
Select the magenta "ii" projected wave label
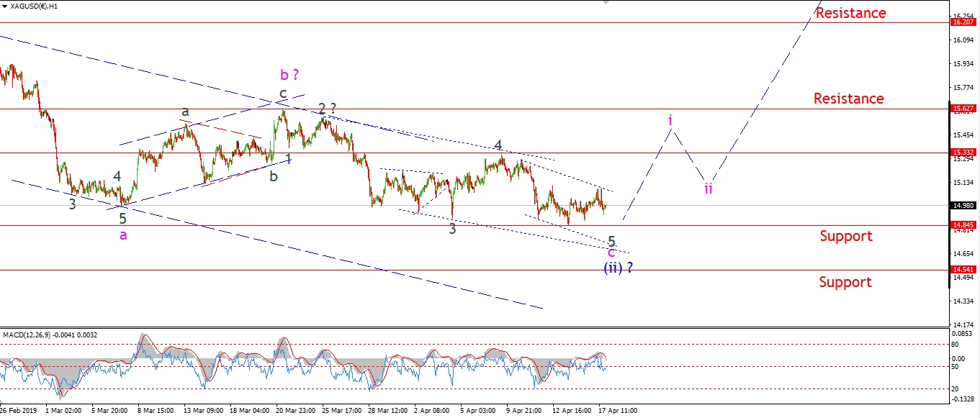point(709,188)
